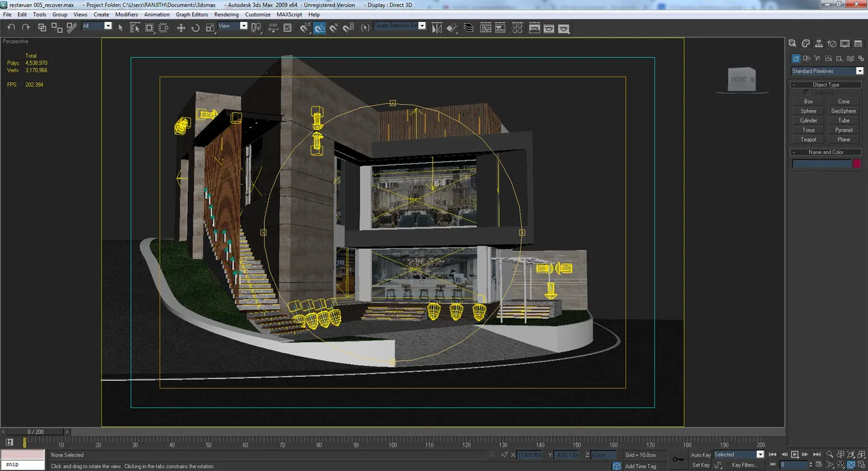Open the Render Setup dialog
868x471 pixels.
click(x=534, y=27)
